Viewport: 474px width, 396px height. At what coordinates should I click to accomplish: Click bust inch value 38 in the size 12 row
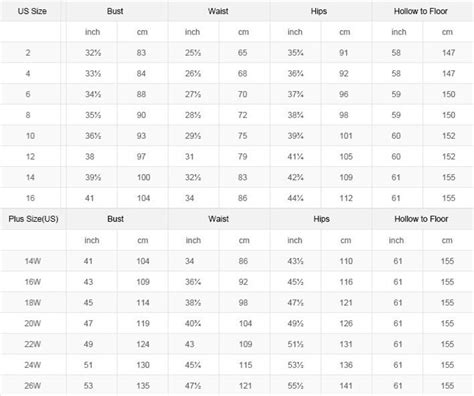(x=89, y=157)
